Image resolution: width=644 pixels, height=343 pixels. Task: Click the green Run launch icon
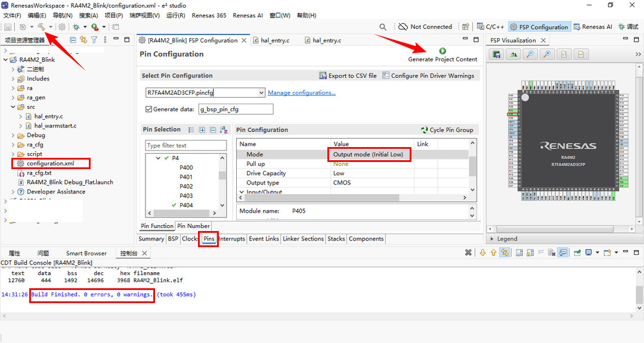point(95,27)
